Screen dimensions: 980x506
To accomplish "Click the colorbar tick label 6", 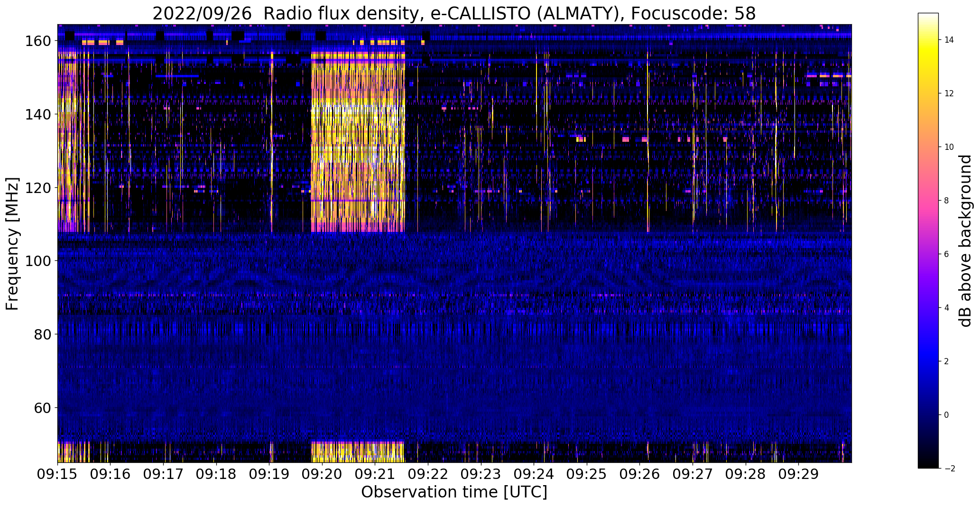I will pos(947,254).
